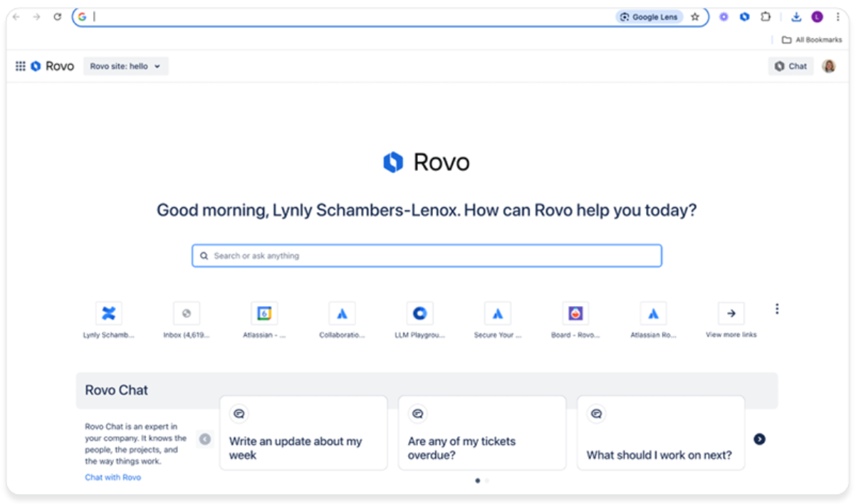The image size is (856, 504).
Task: Click the Search or ask anything field
Action: pyautogui.click(x=427, y=256)
